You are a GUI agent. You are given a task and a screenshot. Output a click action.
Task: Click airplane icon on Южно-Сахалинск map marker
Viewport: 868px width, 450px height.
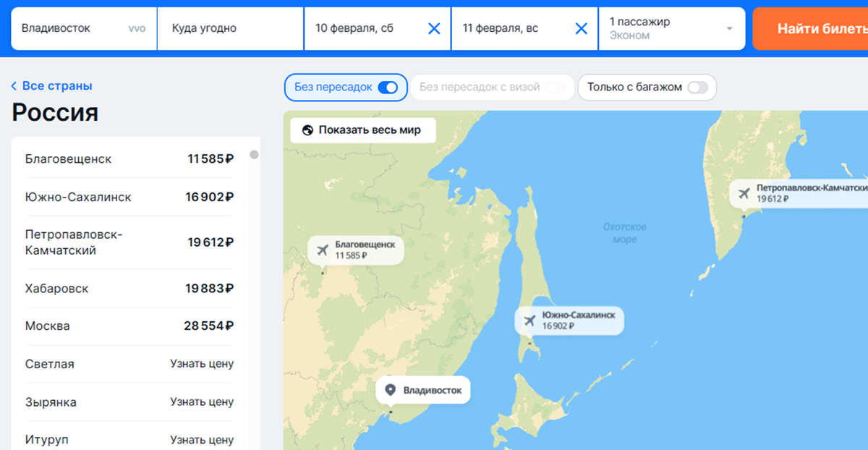(528, 319)
